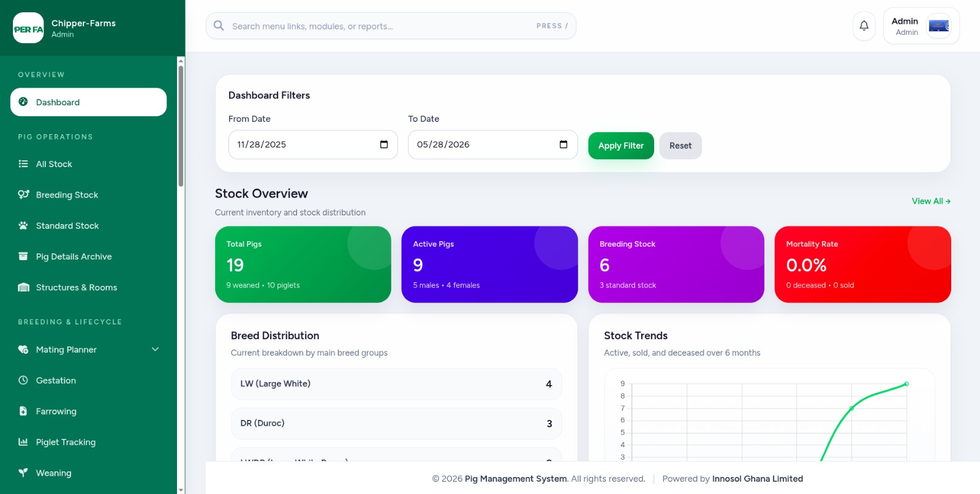Focus the menu search input field
This screenshot has width=980, height=494.
tap(391, 26)
